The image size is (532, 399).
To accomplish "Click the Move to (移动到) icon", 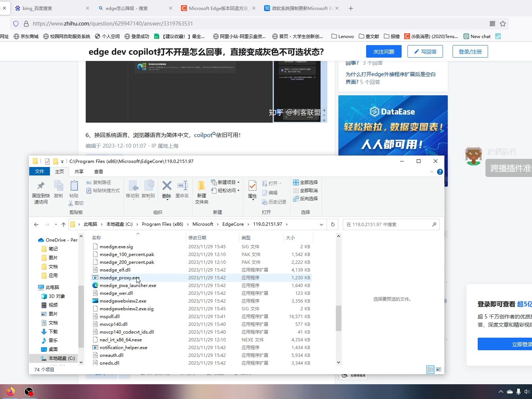I will 133,185.
